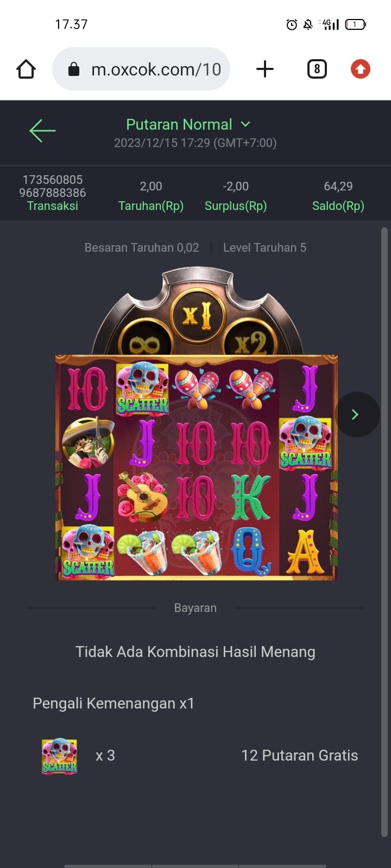Image resolution: width=391 pixels, height=868 pixels.
Task: Open the tab switcher showing 8
Action: tap(317, 69)
